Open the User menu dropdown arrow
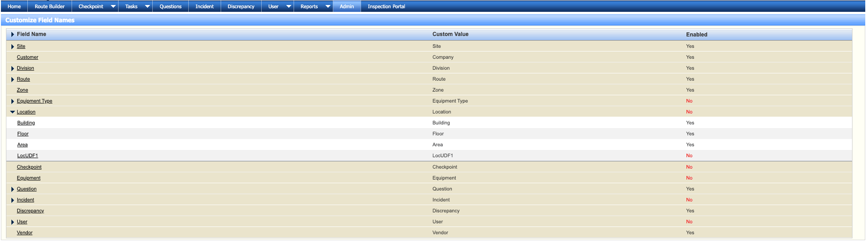868x242 pixels. click(289, 6)
